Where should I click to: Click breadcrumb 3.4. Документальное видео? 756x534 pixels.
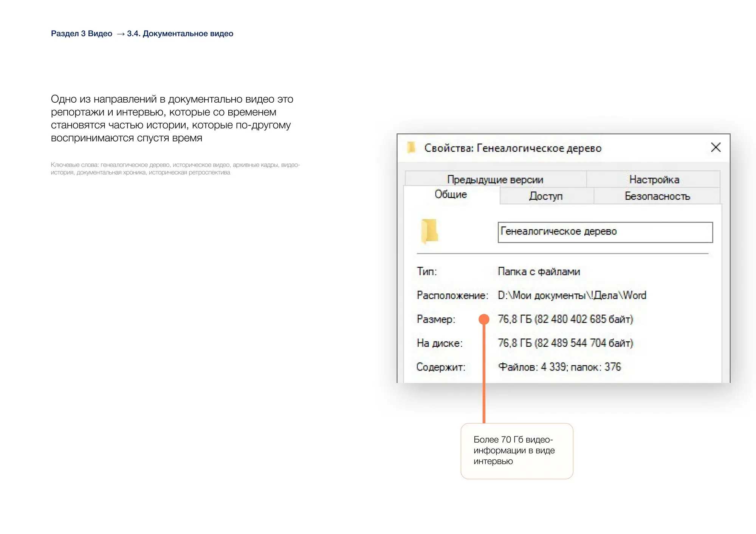tap(180, 34)
